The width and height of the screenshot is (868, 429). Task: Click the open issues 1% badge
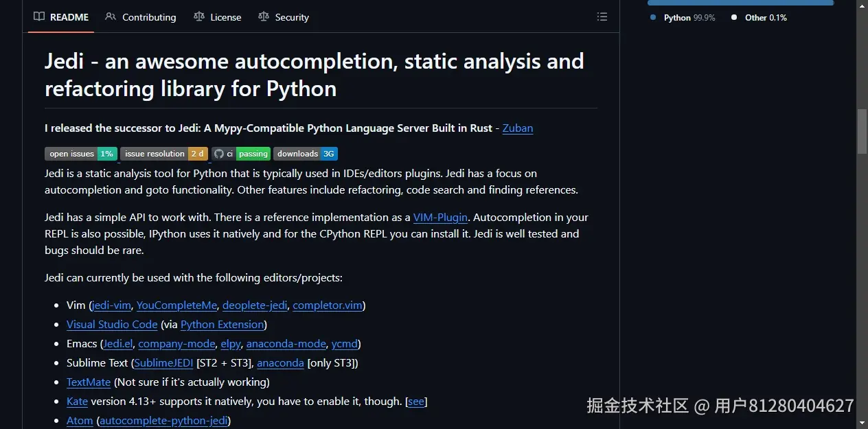pyautogui.click(x=81, y=154)
